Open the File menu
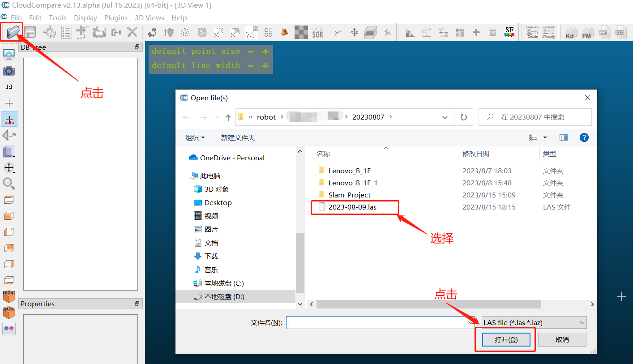633x364 pixels. [x=16, y=17]
